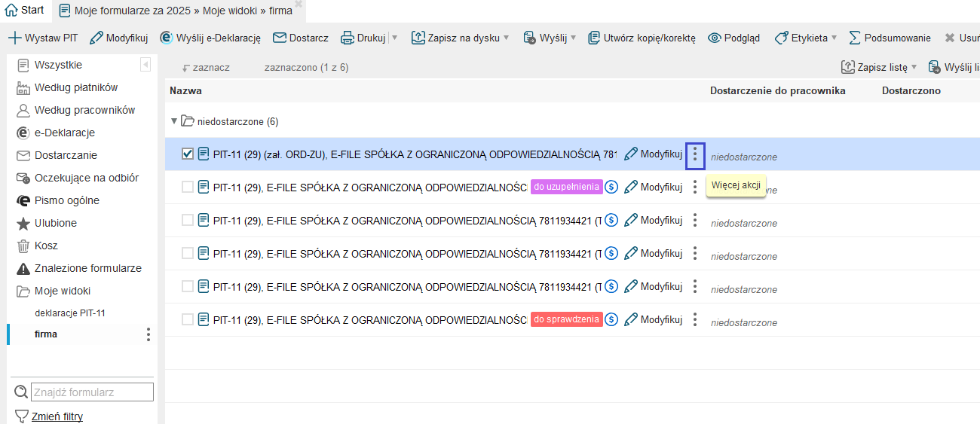Switch to the Start tab

[x=25, y=11]
